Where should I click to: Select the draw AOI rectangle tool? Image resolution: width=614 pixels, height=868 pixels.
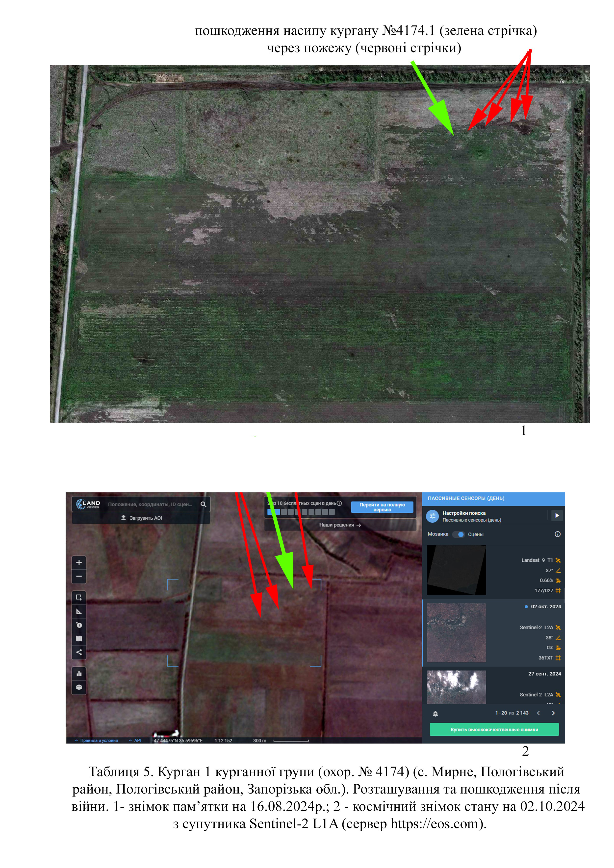pyautogui.click(x=79, y=597)
